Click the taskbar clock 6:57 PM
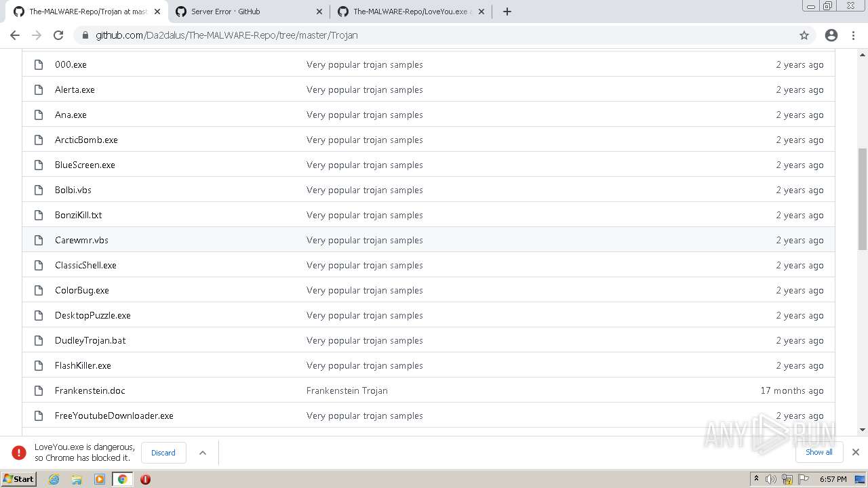868x488 pixels. tap(833, 479)
